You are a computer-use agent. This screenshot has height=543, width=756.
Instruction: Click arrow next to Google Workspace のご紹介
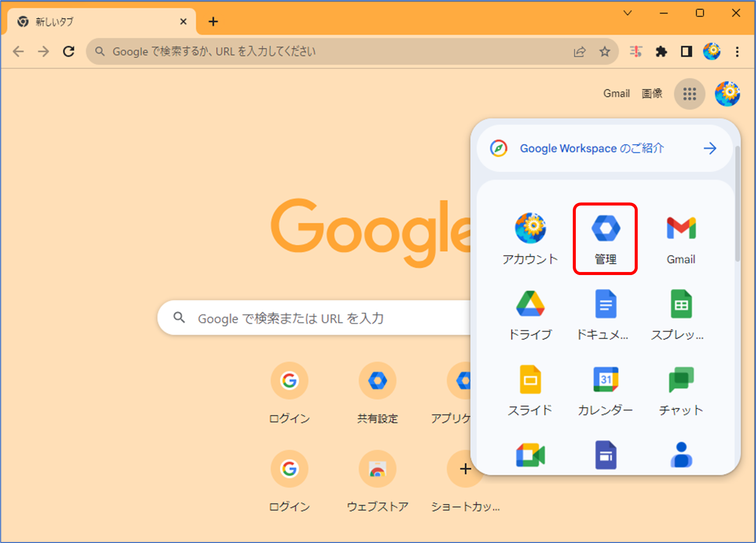[x=710, y=149]
